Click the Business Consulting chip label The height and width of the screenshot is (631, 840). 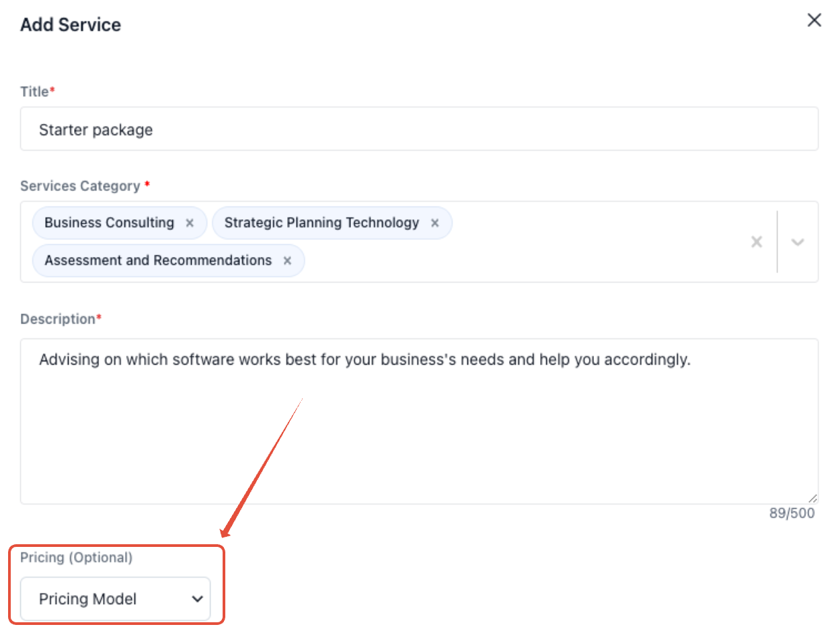click(109, 223)
